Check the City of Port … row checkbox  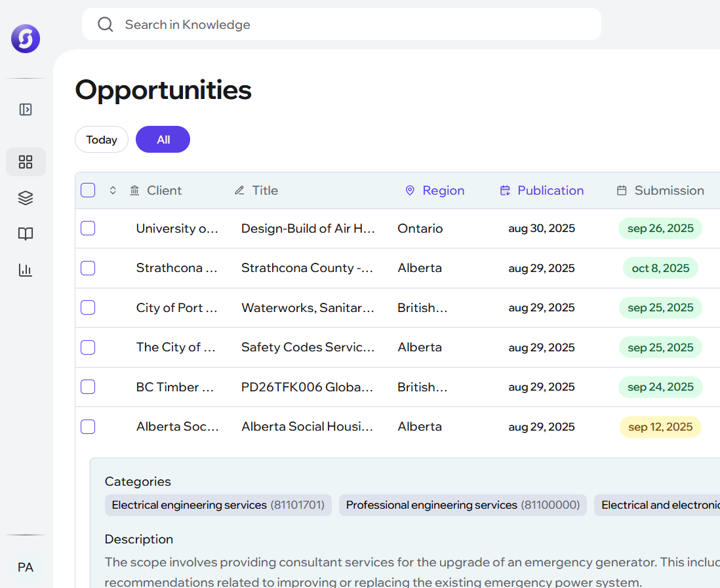point(88,307)
